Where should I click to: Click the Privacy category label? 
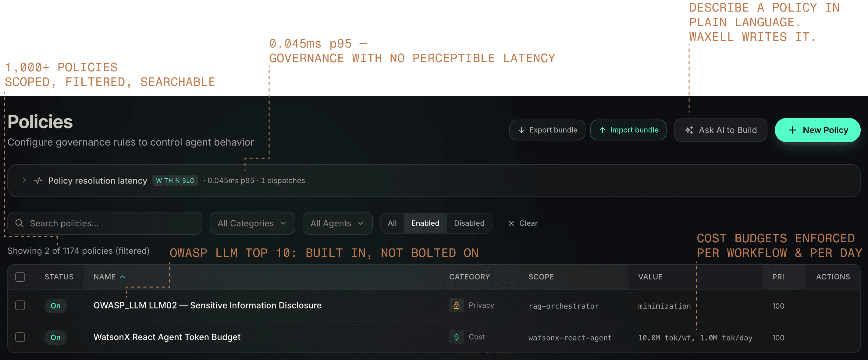click(x=481, y=305)
